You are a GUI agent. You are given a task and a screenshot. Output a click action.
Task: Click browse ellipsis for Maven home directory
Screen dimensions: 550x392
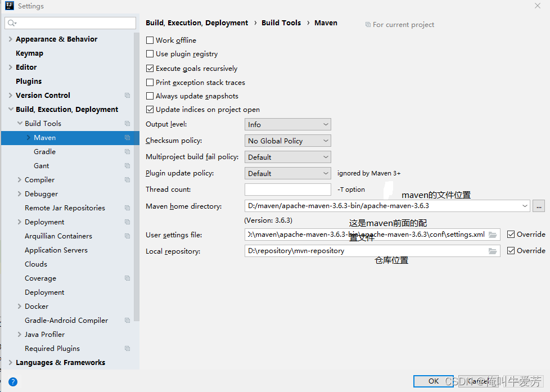[539, 206]
